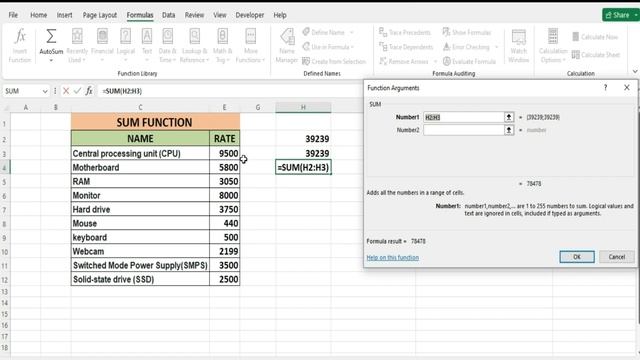The width and height of the screenshot is (640, 360).
Task: Open Lookup & Reference functions icon
Action: (x=194, y=36)
